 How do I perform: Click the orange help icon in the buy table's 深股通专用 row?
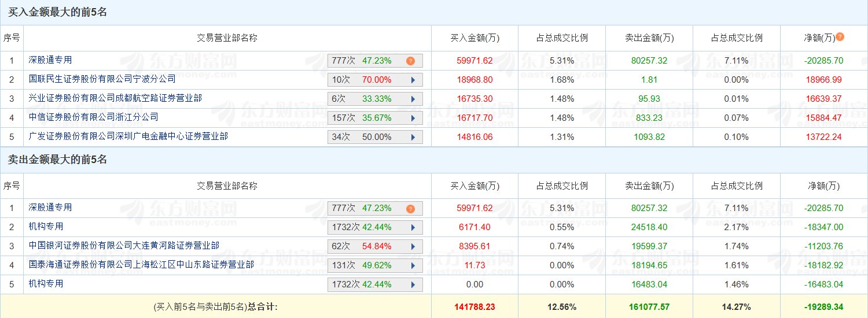click(x=410, y=61)
